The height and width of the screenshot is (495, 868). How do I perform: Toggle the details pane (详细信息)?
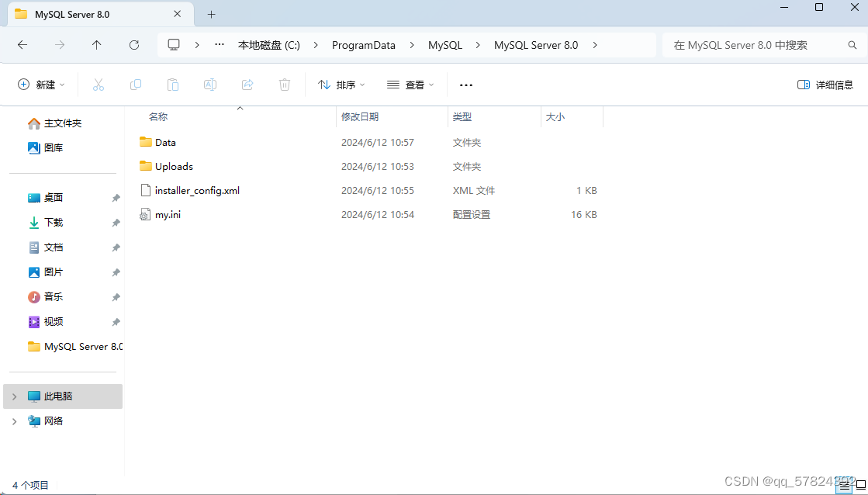click(825, 85)
